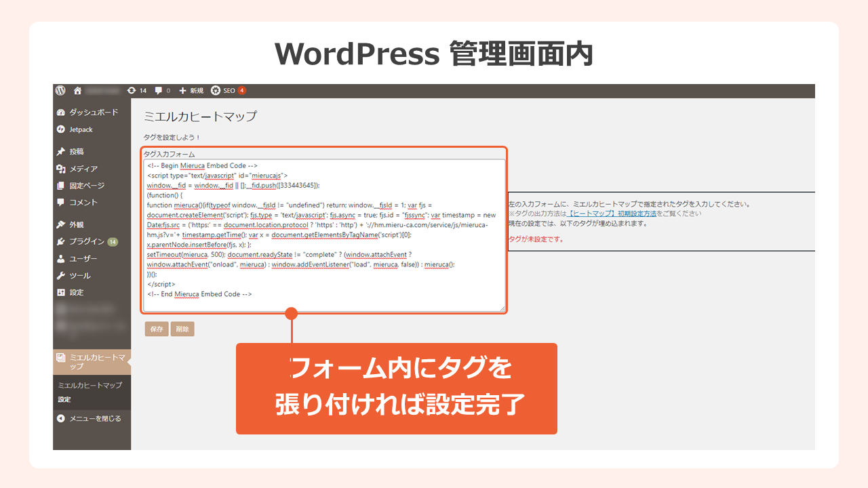The height and width of the screenshot is (488, 868).
Task: Click the line Begin Mieruca Embed Code
Action: [202, 165]
